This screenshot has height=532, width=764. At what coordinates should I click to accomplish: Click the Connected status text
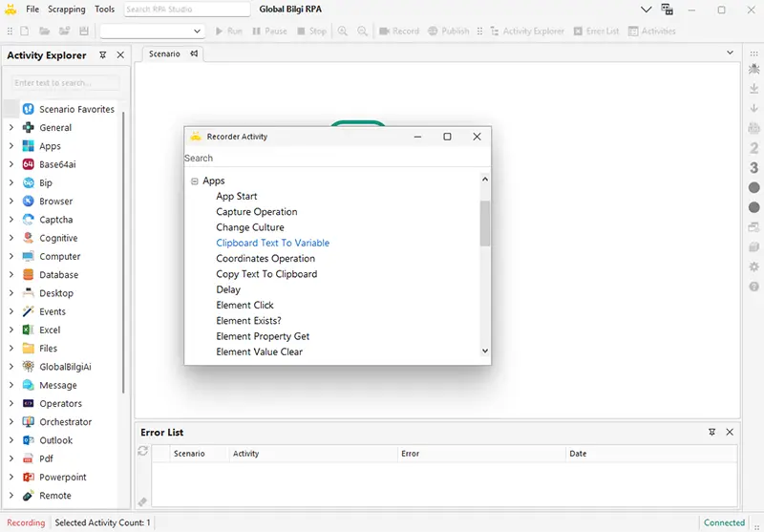tap(724, 522)
